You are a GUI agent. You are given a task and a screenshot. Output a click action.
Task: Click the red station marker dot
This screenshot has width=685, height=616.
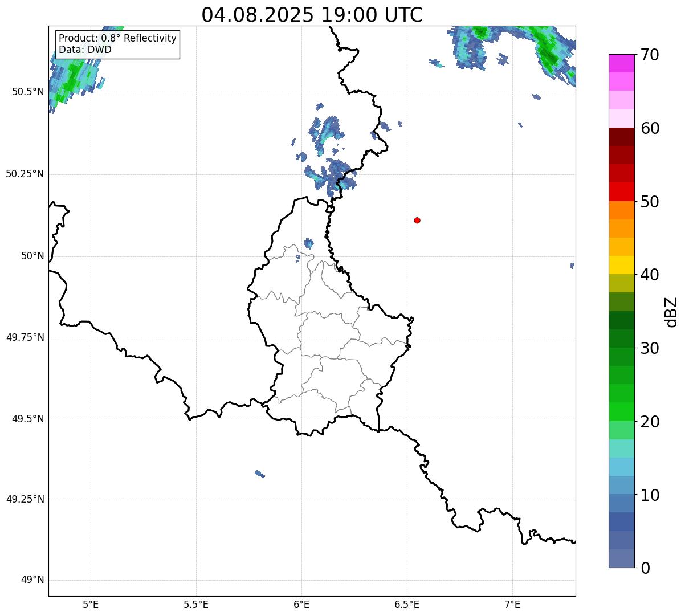point(417,220)
